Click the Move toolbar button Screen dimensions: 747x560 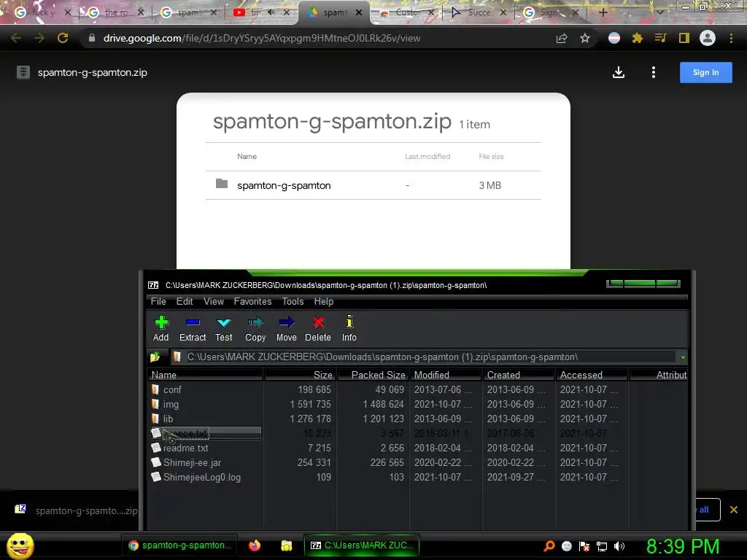[286, 329]
